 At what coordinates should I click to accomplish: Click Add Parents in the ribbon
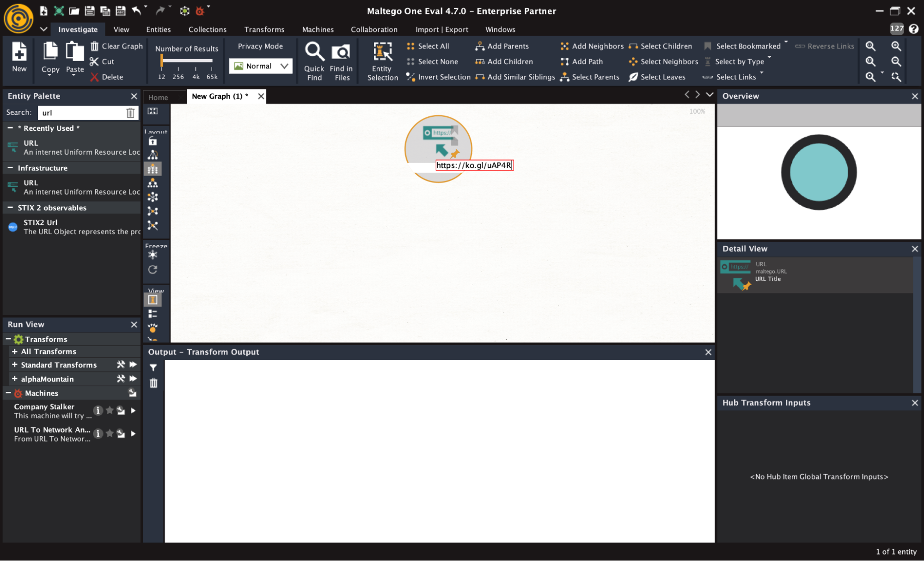(502, 46)
